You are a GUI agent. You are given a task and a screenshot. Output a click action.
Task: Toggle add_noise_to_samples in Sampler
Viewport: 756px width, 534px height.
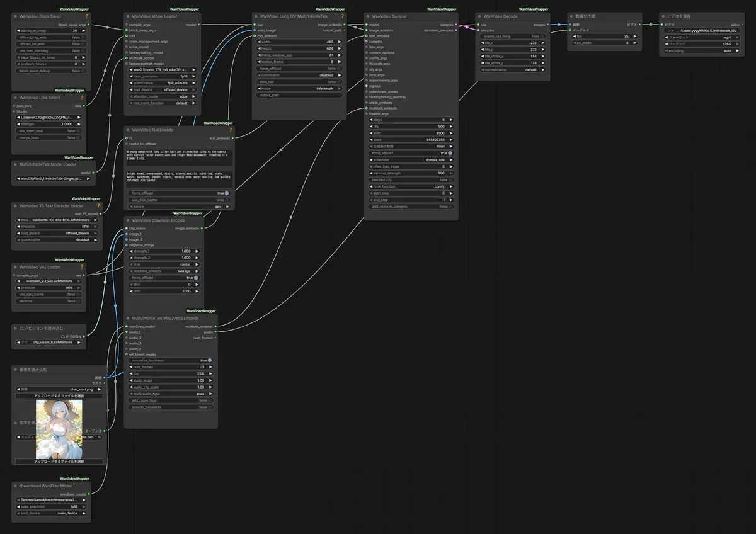point(410,206)
